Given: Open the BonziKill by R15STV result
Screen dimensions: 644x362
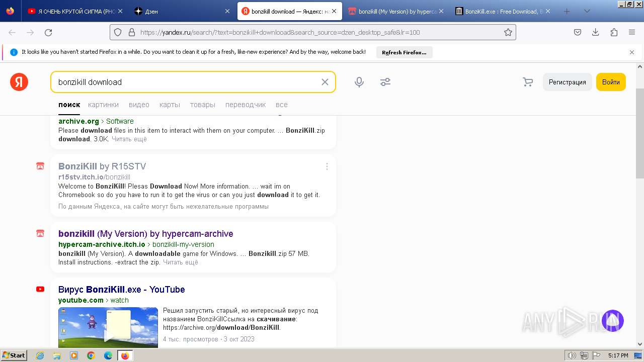Looking at the screenshot, I should point(102,166).
